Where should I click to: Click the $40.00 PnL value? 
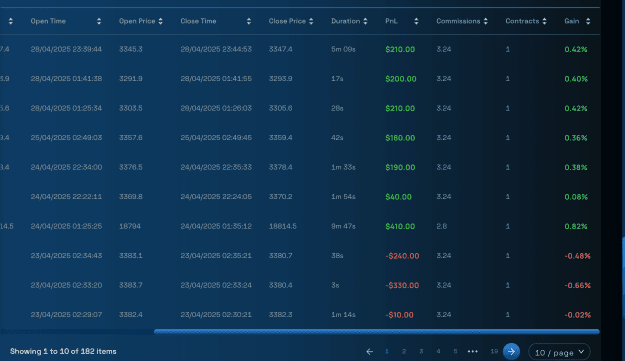399,197
